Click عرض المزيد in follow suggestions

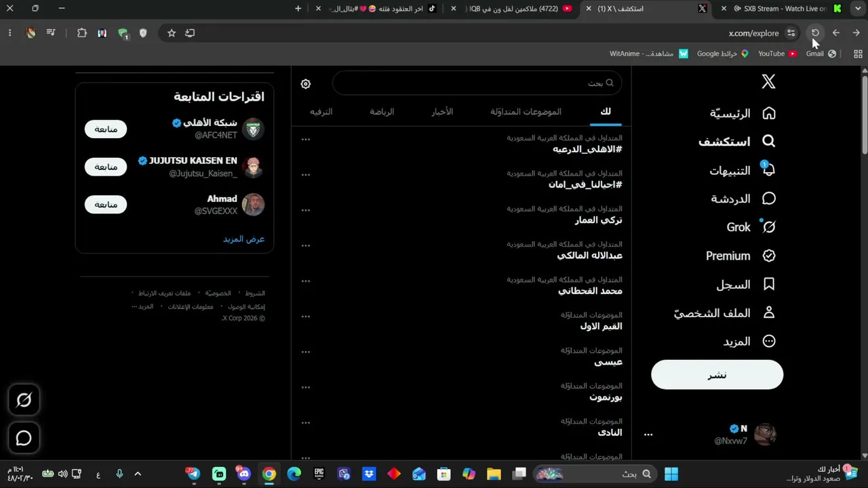tap(244, 239)
